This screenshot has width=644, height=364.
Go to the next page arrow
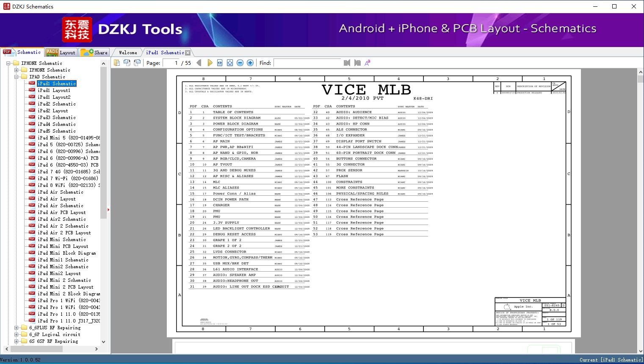pyautogui.click(x=210, y=63)
